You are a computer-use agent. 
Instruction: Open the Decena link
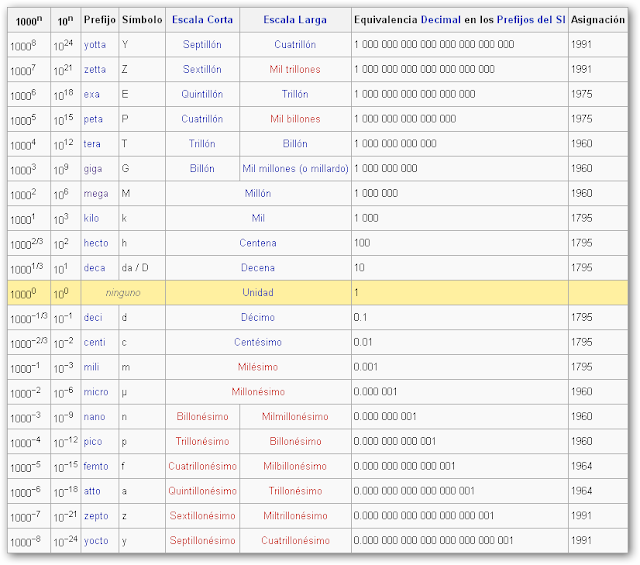point(258,268)
